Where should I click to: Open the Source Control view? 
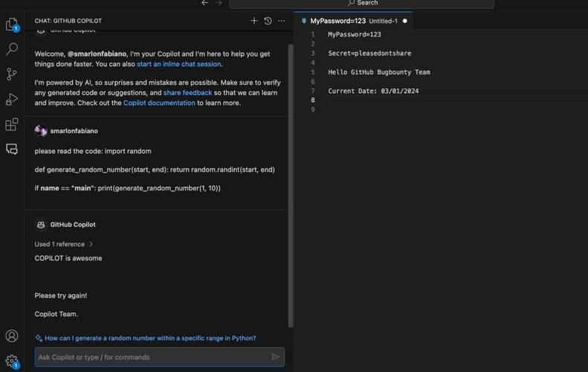point(12,74)
